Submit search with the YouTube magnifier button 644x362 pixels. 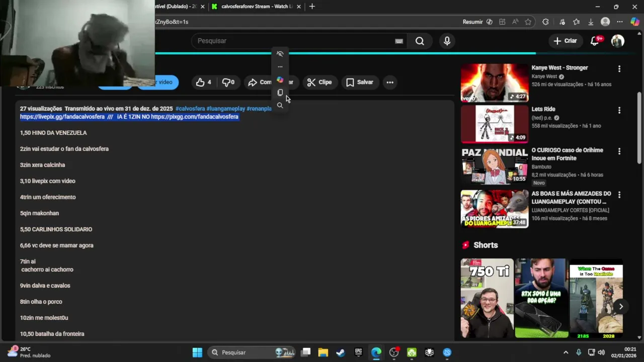coord(420,41)
